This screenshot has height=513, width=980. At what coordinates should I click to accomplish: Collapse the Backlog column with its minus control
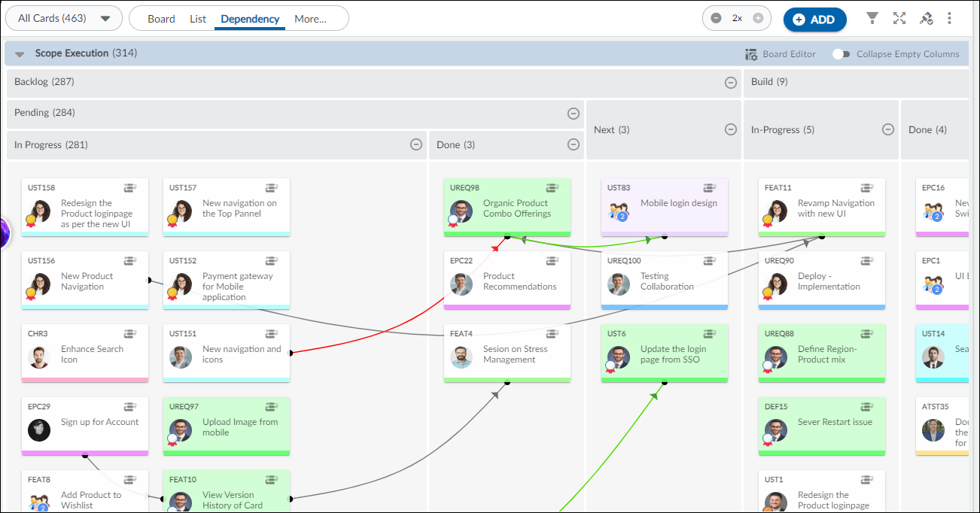click(x=729, y=83)
